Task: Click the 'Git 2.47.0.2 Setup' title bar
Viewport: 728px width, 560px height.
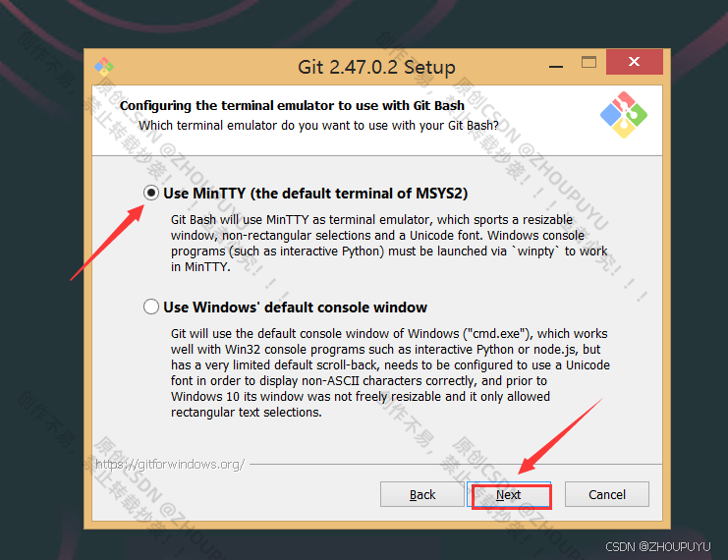Action: click(x=376, y=68)
